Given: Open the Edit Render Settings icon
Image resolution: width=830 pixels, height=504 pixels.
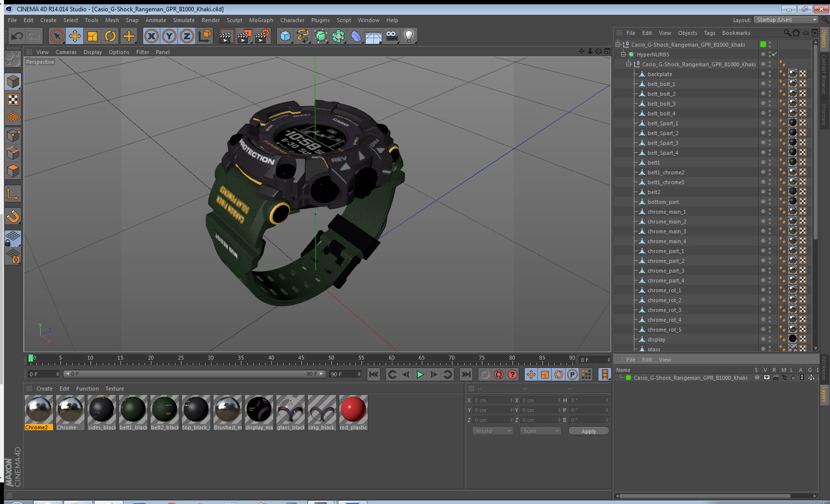Looking at the screenshot, I should 262,36.
